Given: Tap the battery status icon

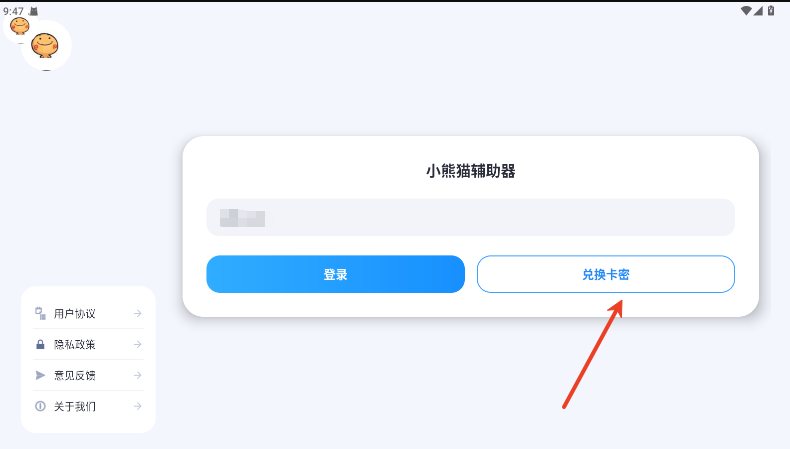Looking at the screenshot, I should (x=771, y=11).
